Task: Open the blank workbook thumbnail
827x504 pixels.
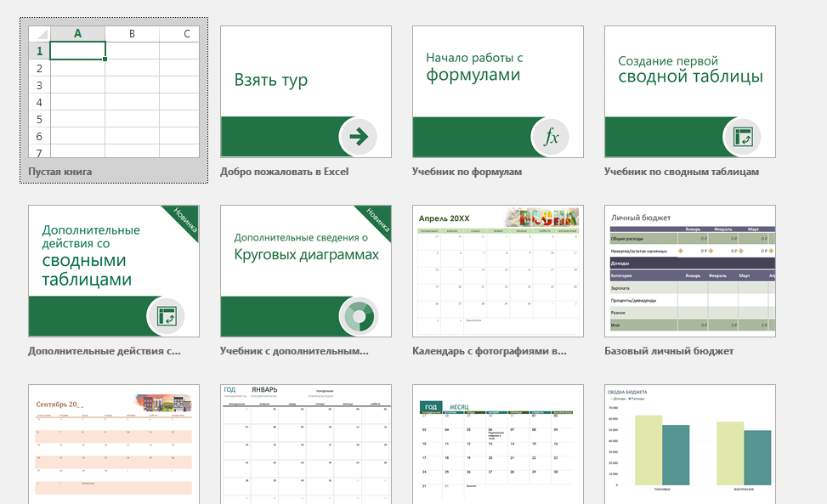Action: [114, 92]
